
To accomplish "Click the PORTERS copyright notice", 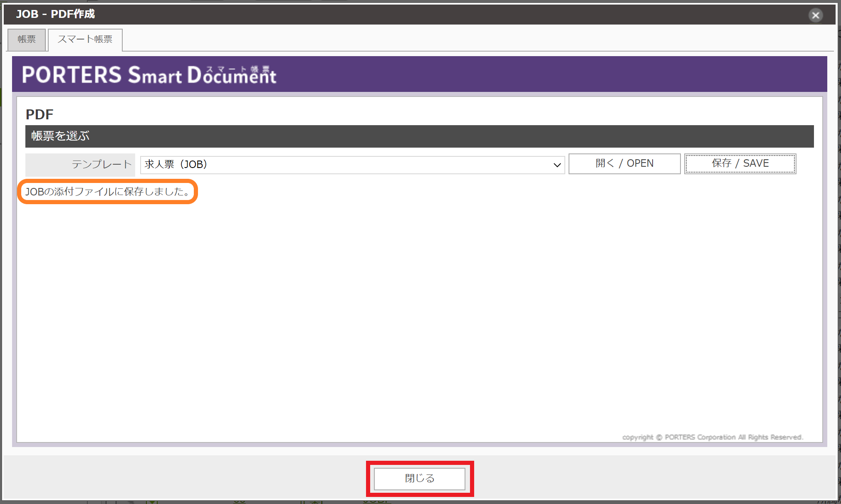I will point(712,437).
